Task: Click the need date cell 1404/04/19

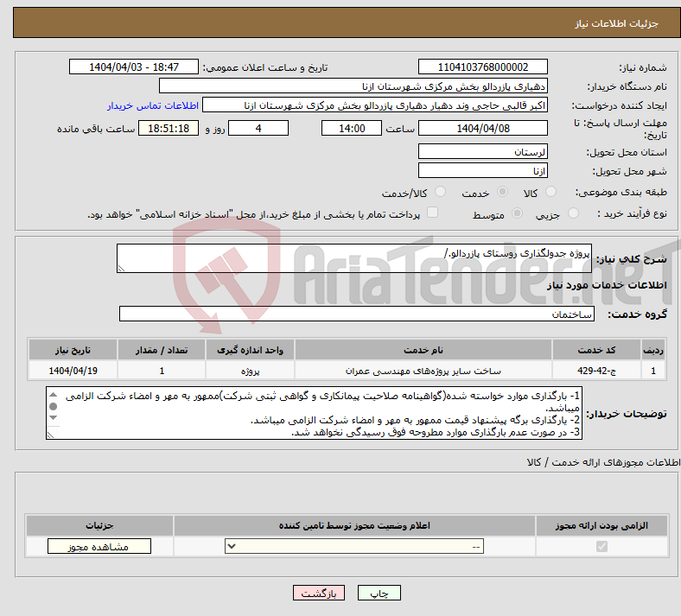Action: tap(73, 371)
